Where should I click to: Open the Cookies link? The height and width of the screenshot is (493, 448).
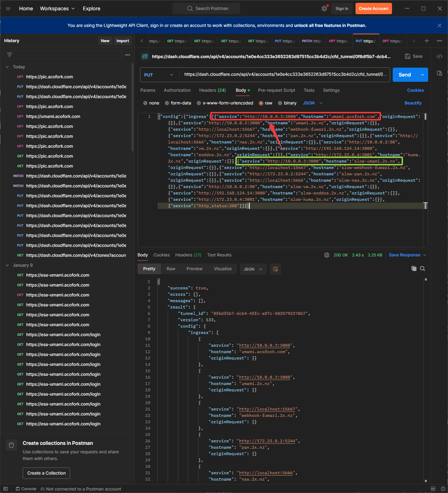coord(415,90)
